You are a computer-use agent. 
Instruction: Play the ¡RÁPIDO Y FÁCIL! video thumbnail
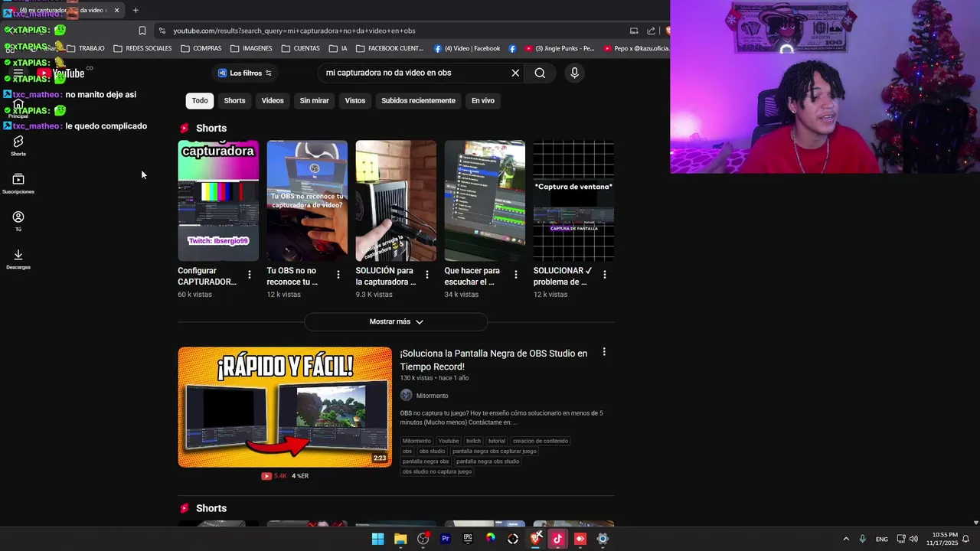285,407
